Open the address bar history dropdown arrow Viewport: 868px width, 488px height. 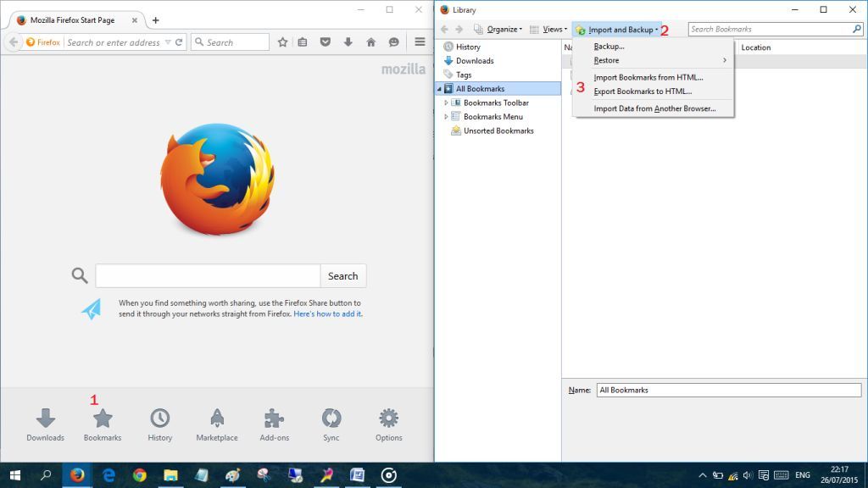point(168,42)
